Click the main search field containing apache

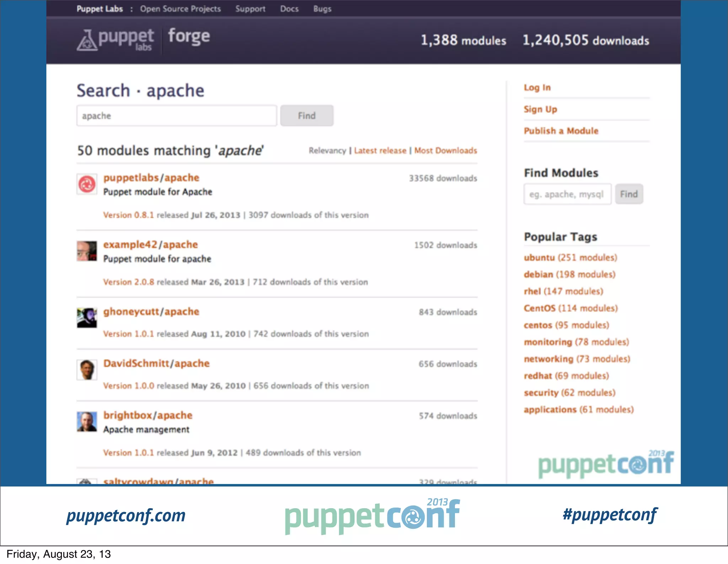[x=177, y=116]
